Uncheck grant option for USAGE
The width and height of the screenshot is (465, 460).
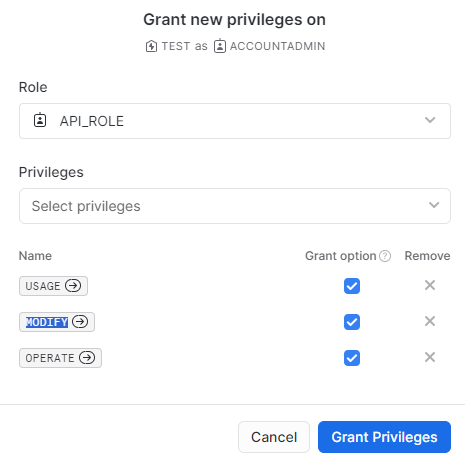(352, 286)
